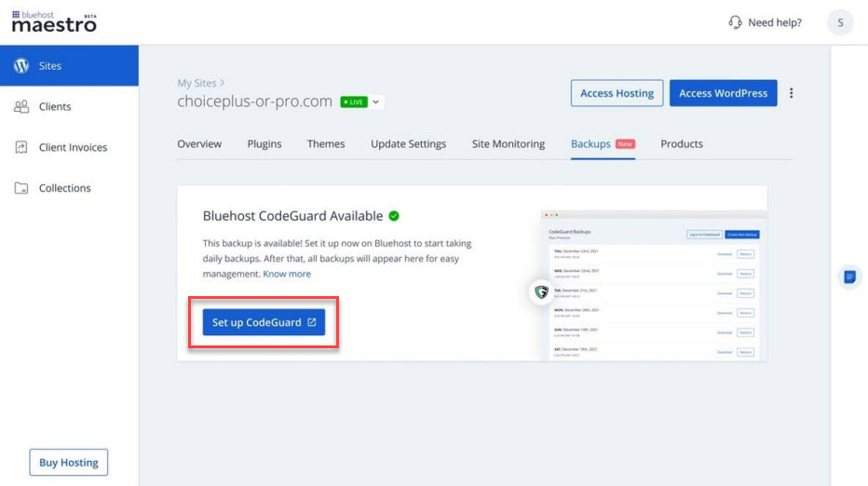Viewport: 868px width, 486px height.
Task: Expand the LIVE status dropdown arrow
Action: click(x=376, y=101)
